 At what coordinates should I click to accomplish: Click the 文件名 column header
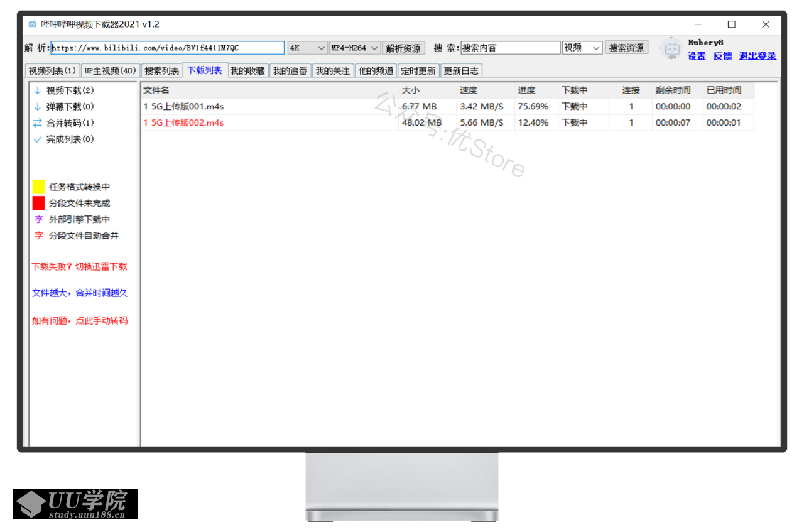(270, 90)
